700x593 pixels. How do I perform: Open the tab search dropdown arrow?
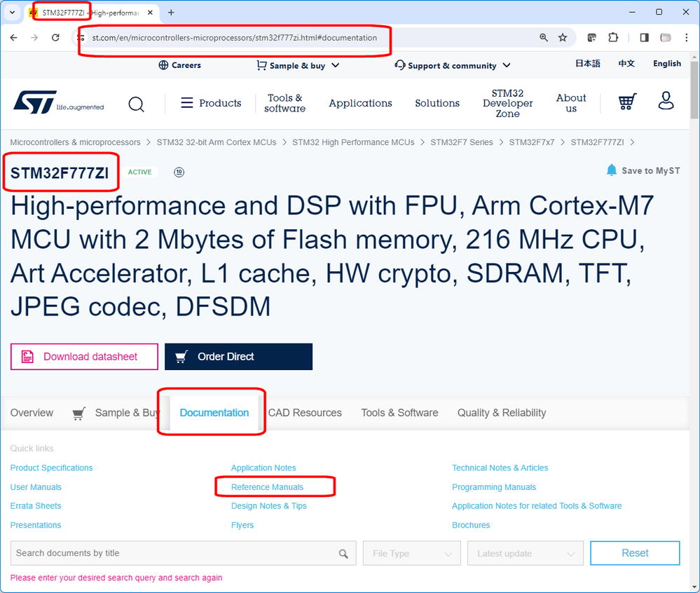pyautogui.click(x=12, y=13)
